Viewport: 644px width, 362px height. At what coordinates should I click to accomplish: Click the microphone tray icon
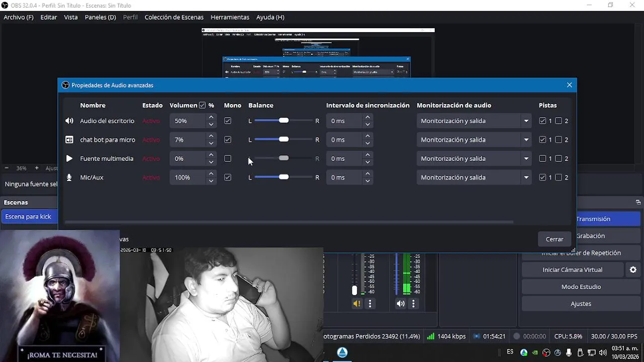click(x=569, y=352)
